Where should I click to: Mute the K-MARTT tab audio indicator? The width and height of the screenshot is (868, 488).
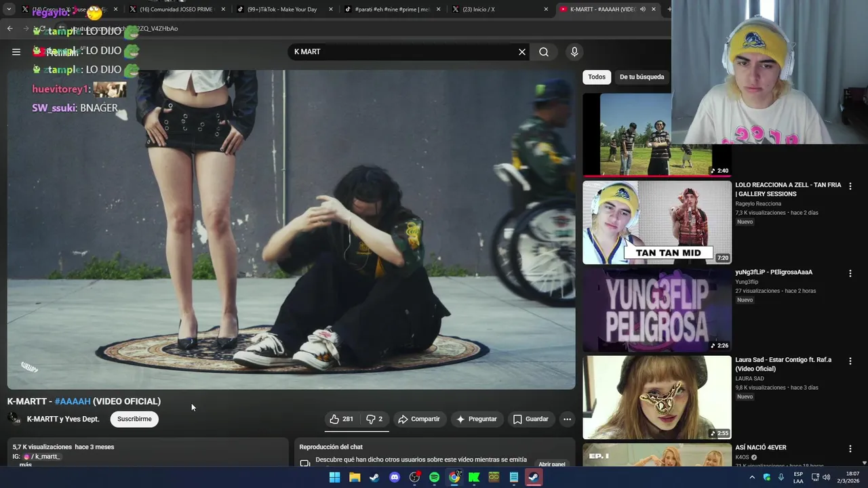(x=642, y=9)
